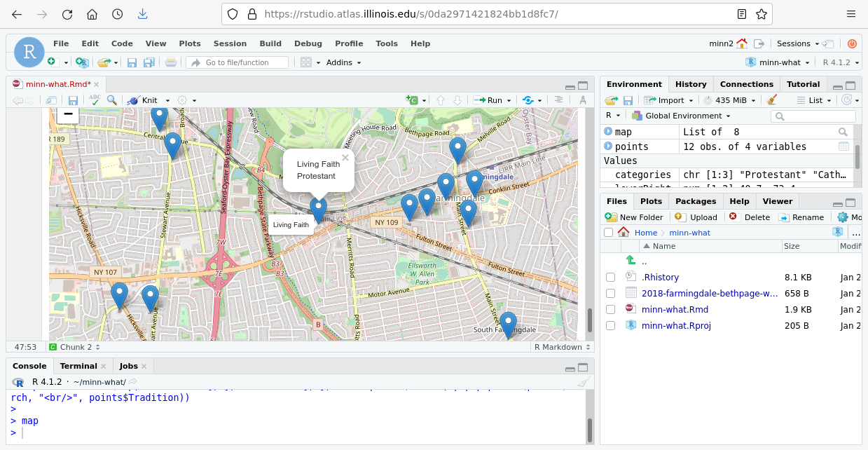Click the spell check icon in editor toolbar
868x450 pixels.
pos(95,100)
